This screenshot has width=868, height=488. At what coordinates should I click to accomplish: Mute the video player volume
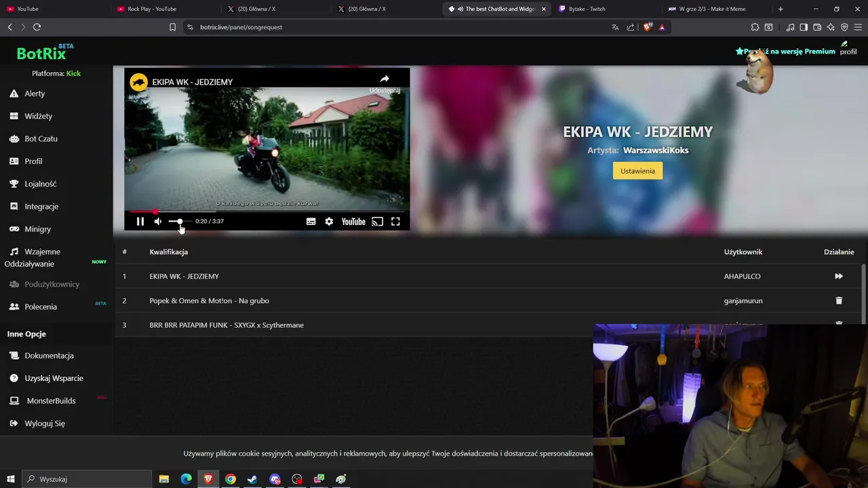point(158,222)
